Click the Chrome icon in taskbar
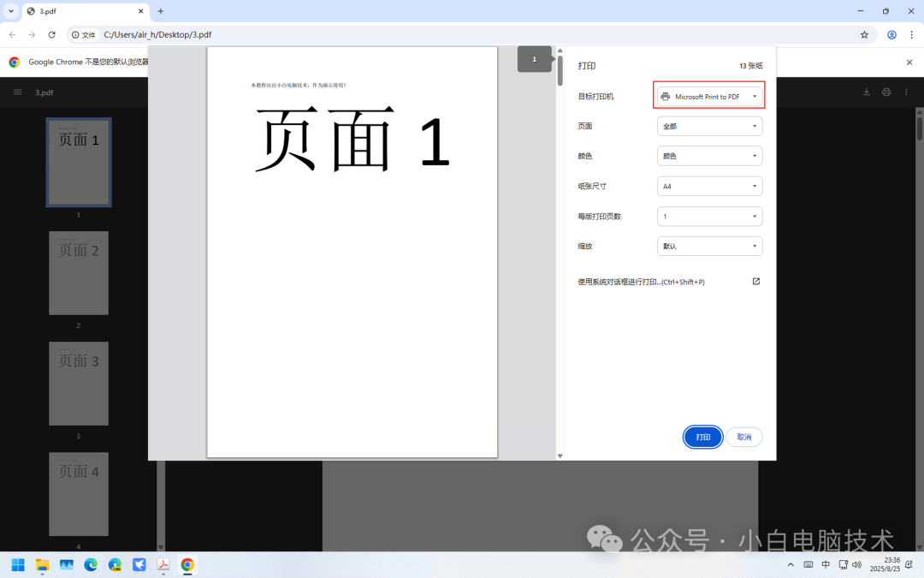 [x=187, y=564]
